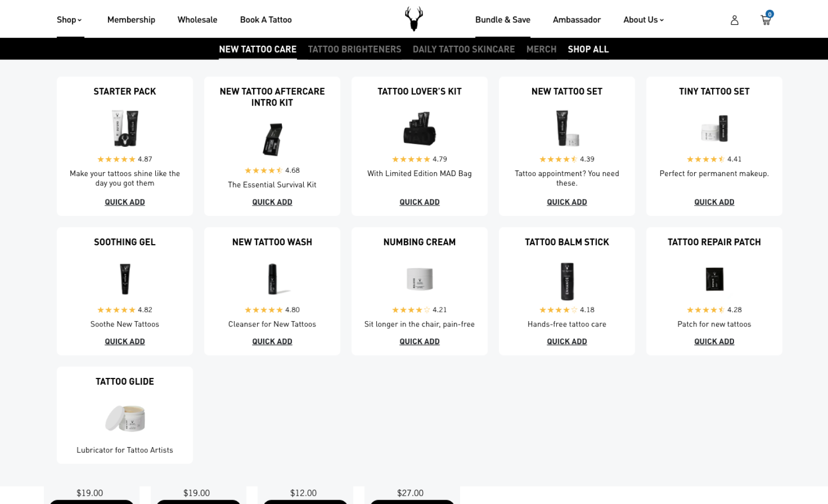Click the deer head logo
828x504 pixels.
pos(414,19)
